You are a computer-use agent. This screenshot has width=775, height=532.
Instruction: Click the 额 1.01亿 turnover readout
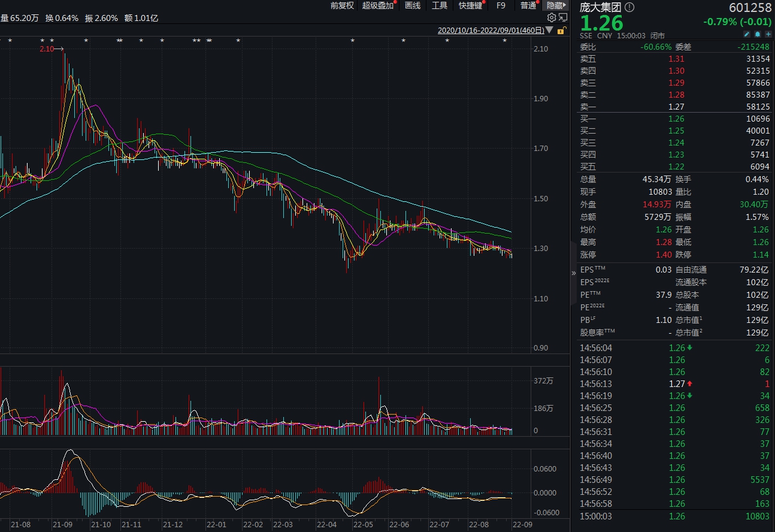coord(141,18)
